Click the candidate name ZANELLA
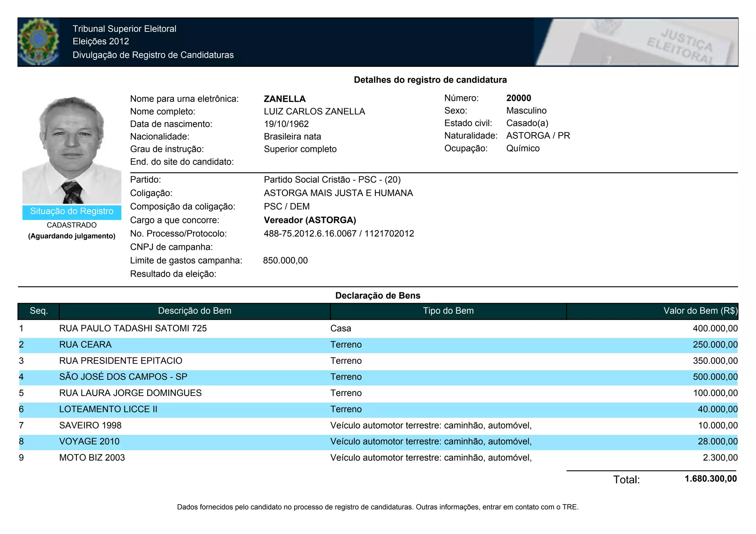Viewport: 756px width, 534px height. point(285,99)
